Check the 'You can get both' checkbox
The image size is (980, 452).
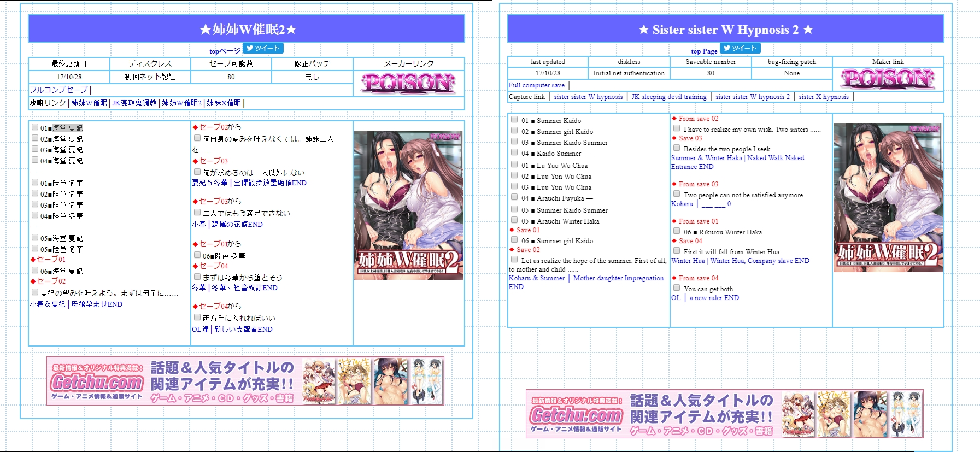pyautogui.click(x=677, y=287)
